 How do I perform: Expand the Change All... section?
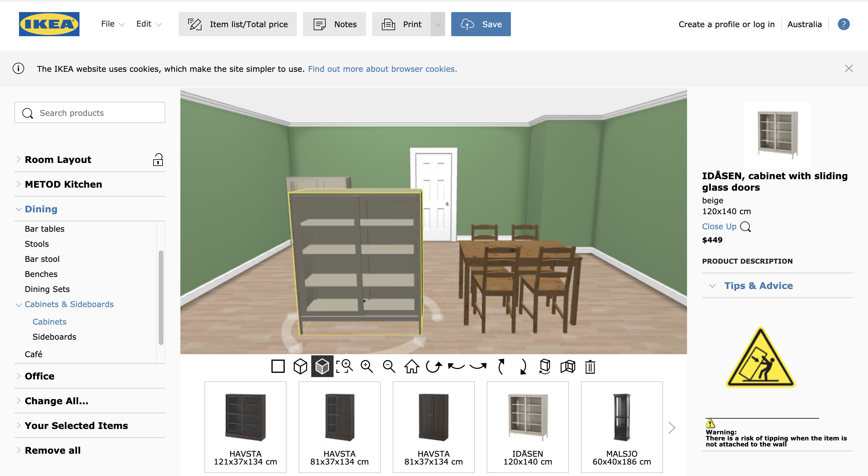click(x=57, y=401)
